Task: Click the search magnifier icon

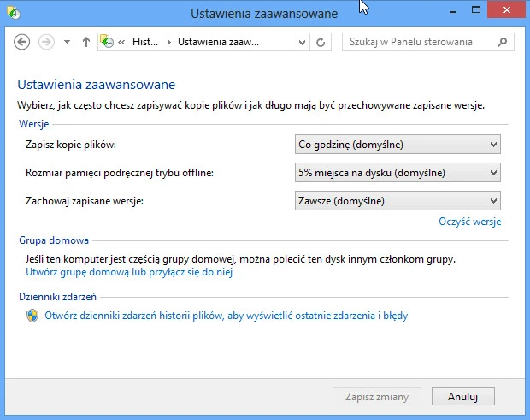Action: (x=503, y=42)
